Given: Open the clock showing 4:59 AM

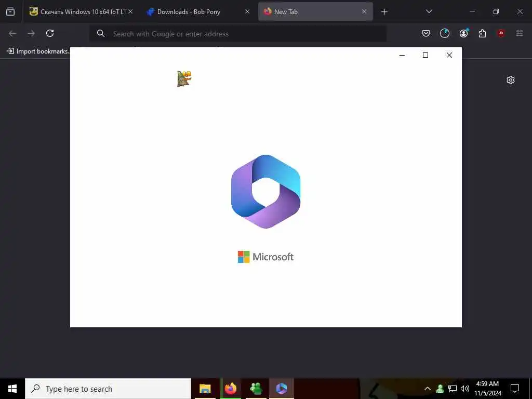Looking at the screenshot, I should [487, 389].
